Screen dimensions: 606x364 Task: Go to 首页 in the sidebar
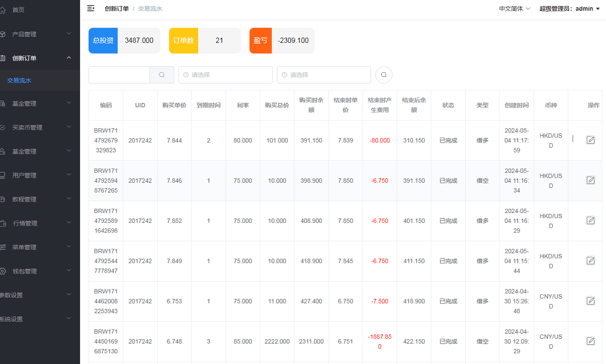tap(18, 10)
